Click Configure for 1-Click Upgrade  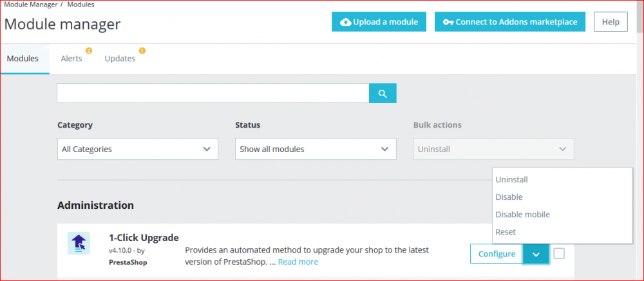coord(497,254)
